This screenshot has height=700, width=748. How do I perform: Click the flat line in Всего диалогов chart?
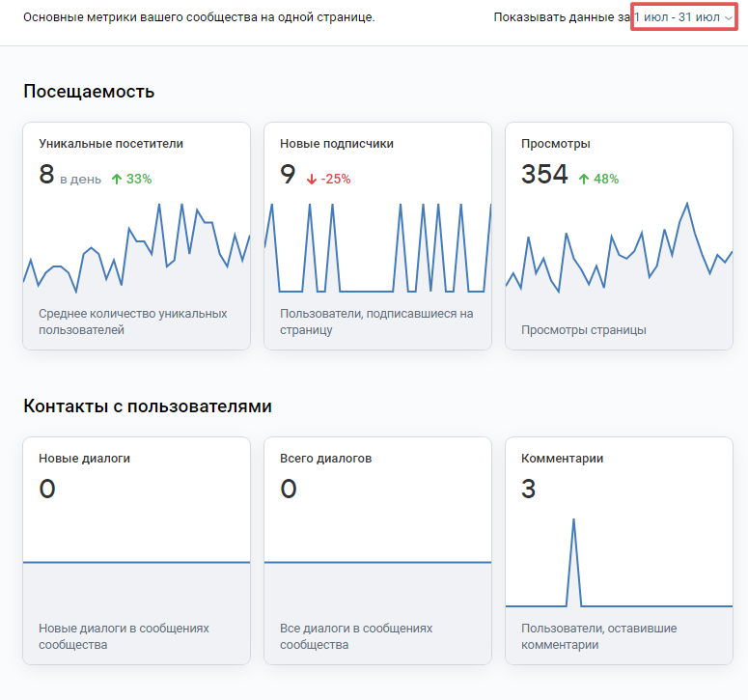click(377, 562)
